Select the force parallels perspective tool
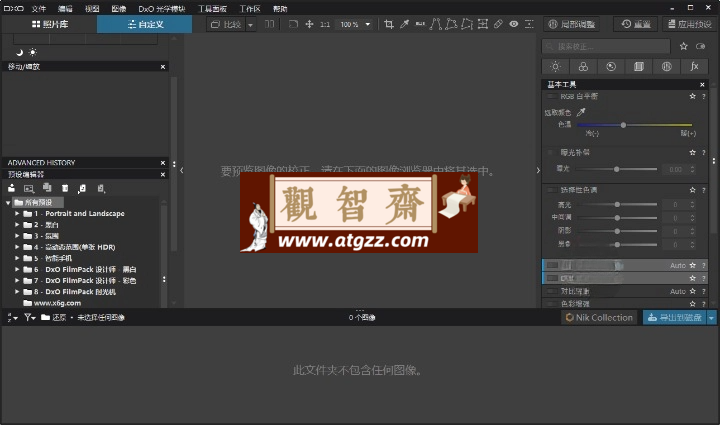 point(436,24)
